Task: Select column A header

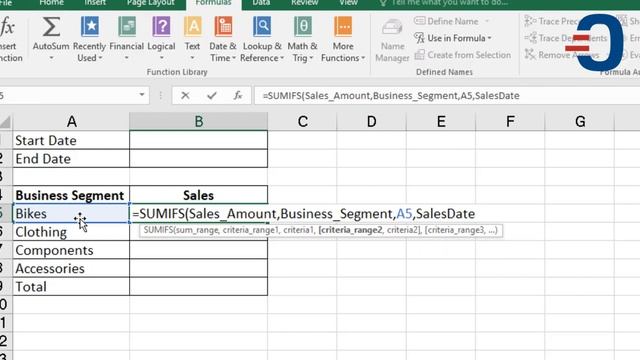Action: click(x=71, y=121)
